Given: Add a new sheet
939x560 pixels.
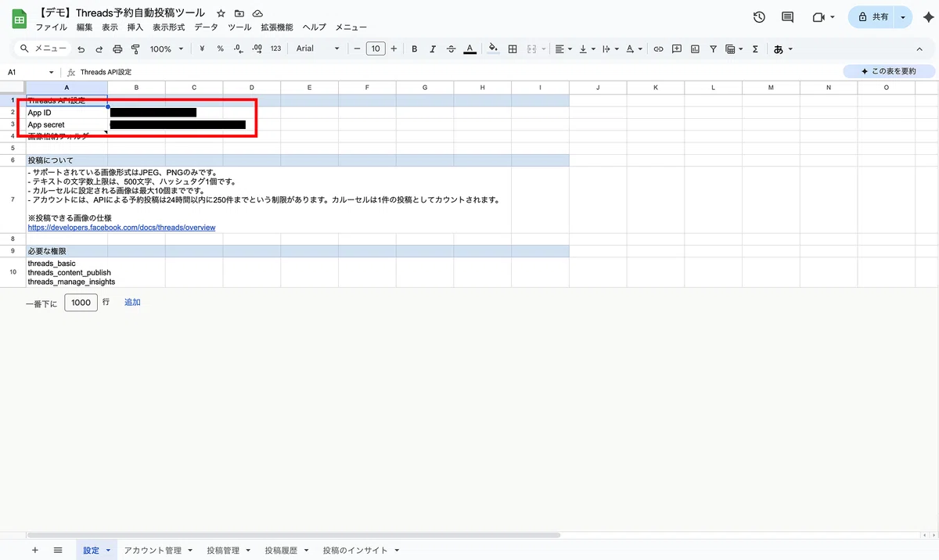Looking at the screenshot, I should point(34,550).
